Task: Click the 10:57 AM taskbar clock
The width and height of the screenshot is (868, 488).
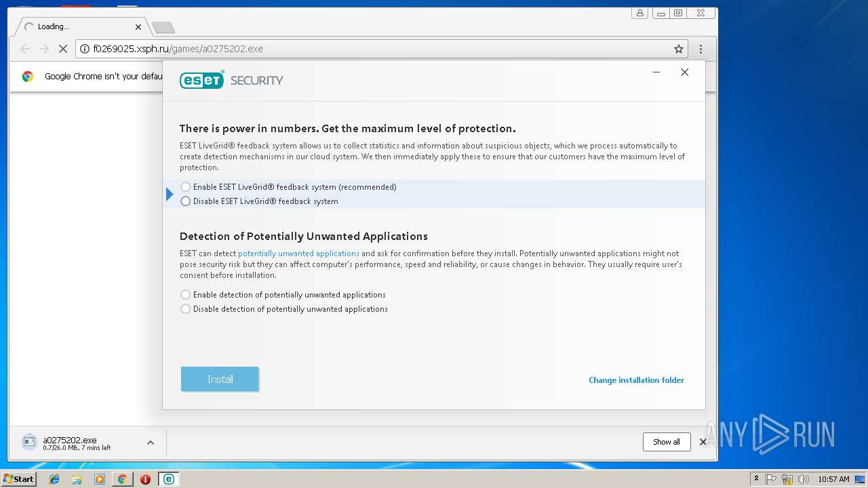Action: click(x=833, y=479)
